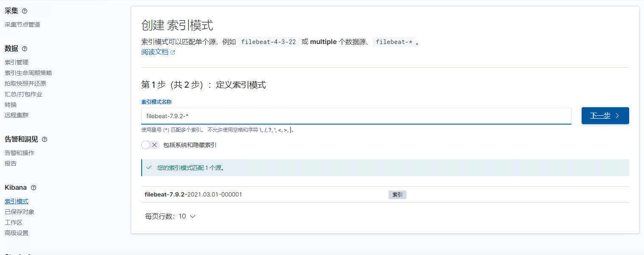Toggle 包括系统和隐藏索引 switch
644x255 pixels.
click(x=151, y=145)
